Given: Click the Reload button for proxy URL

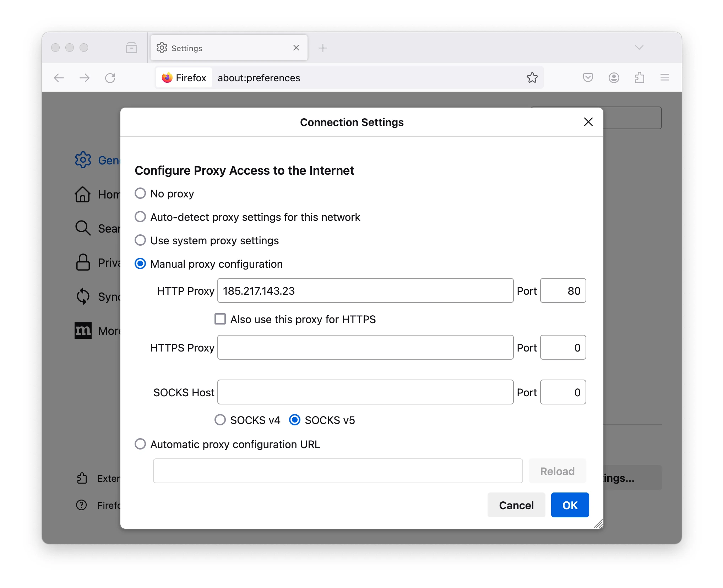Looking at the screenshot, I should pos(558,471).
